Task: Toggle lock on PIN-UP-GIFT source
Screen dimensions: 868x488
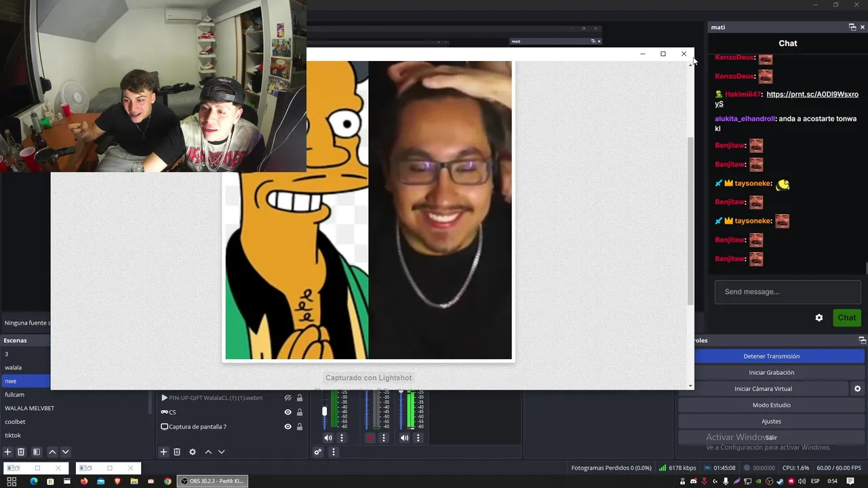Action: tap(300, 399)
